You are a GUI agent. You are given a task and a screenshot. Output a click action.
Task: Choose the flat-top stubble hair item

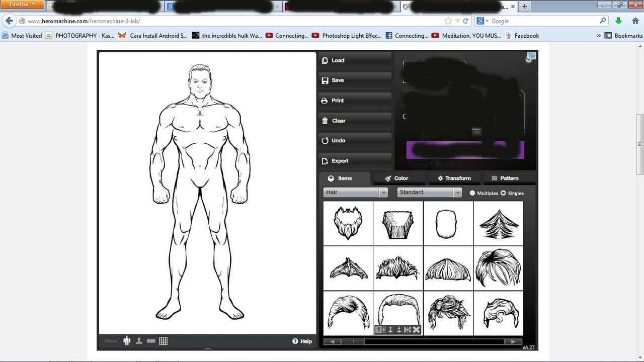click(398, 223)
